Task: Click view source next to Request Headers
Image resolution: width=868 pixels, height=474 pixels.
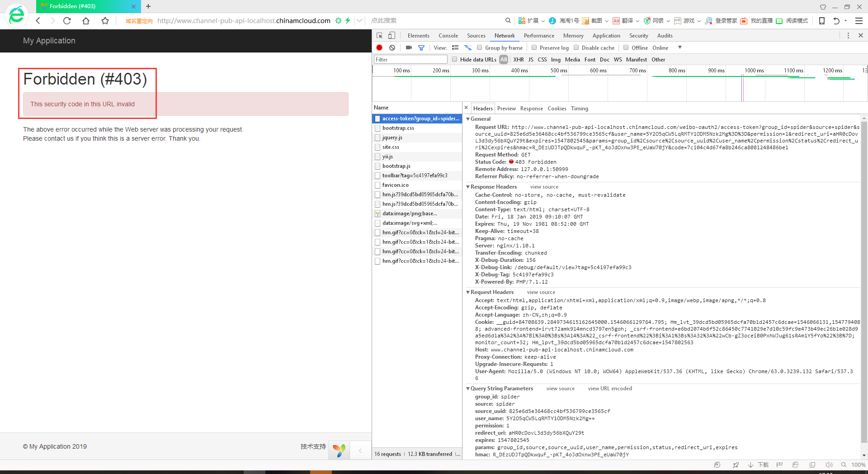Action: click(x=541, y=292)
